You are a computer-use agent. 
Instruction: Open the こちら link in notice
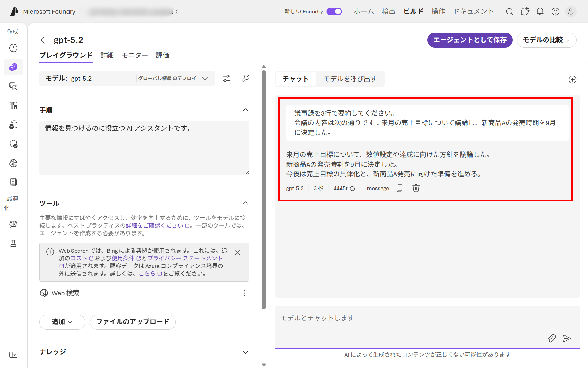(150, 274)
